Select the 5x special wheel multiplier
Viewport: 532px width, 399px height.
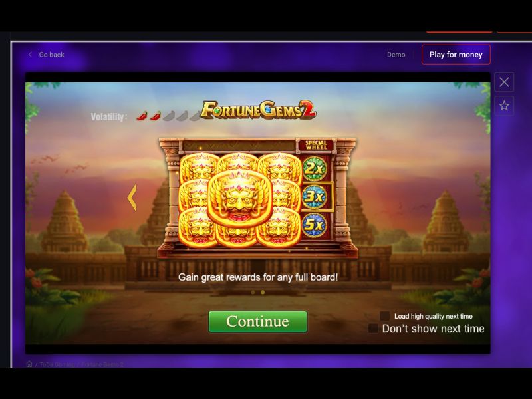click(314, 225)
